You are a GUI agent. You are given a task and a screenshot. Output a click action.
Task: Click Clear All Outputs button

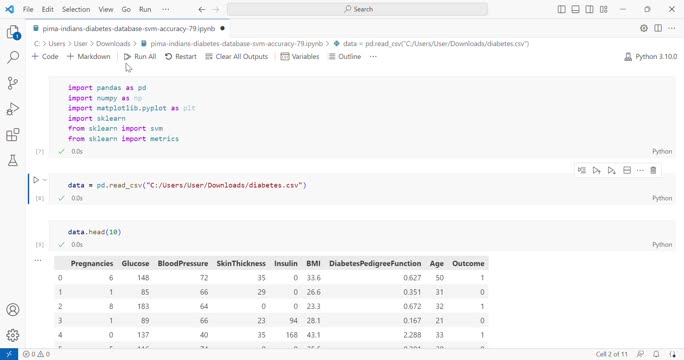tap(236, 57)
